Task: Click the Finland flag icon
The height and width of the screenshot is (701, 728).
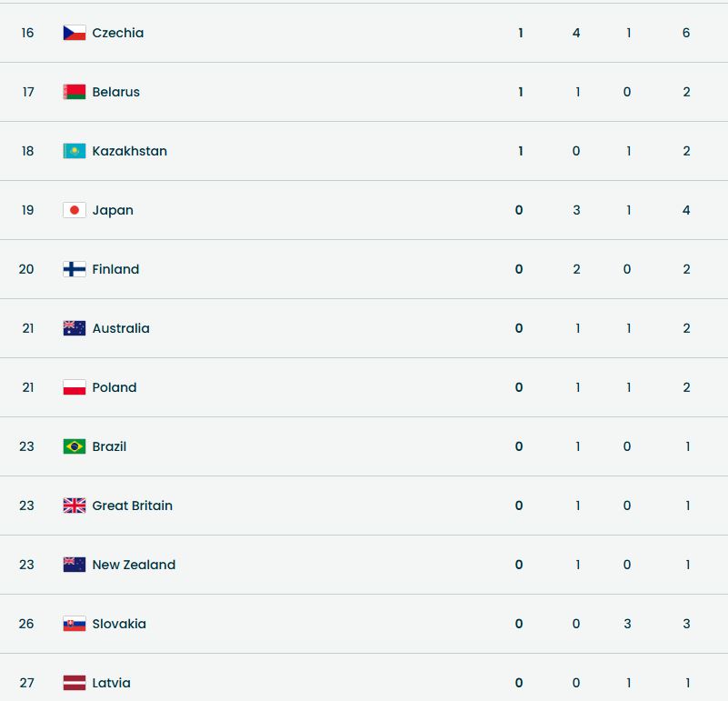Action: [74, 269]
